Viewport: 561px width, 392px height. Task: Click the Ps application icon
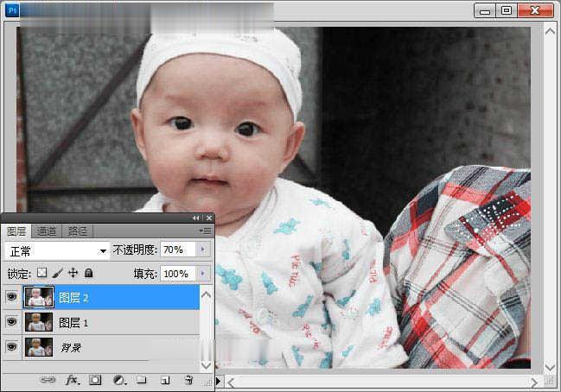[12, 10]
